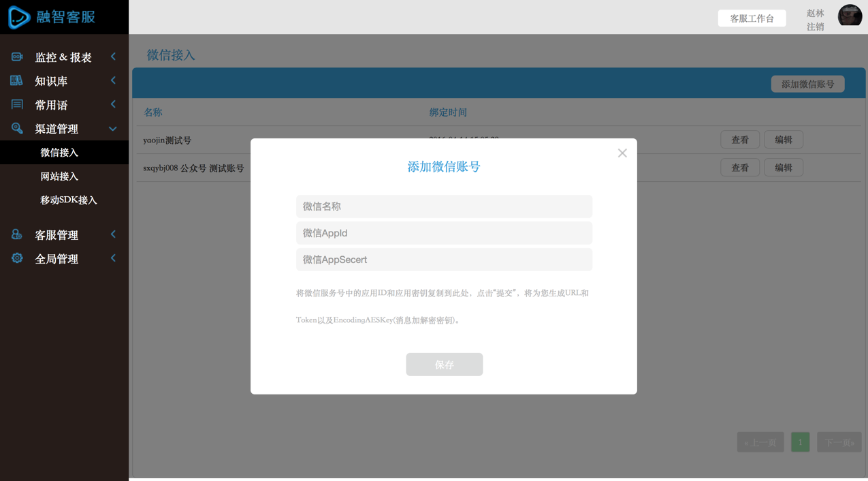Close the 添加微信账号 dialog
The height and width of the screenshot is (481, 868).
click(622, 153)
